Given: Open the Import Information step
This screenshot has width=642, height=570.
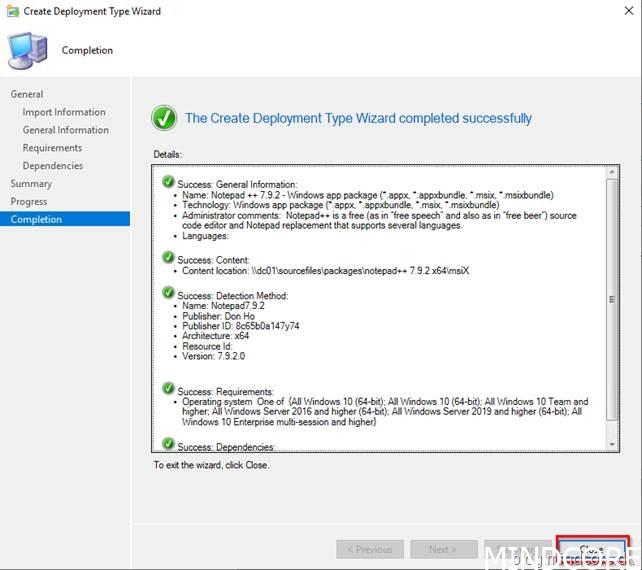Looking at the screenshot, I should (x=64, y=112).
